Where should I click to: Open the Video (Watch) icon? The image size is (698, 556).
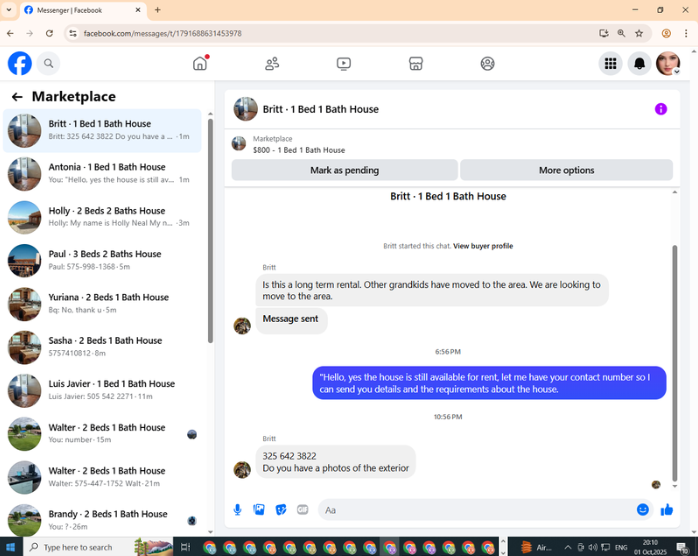344,64
